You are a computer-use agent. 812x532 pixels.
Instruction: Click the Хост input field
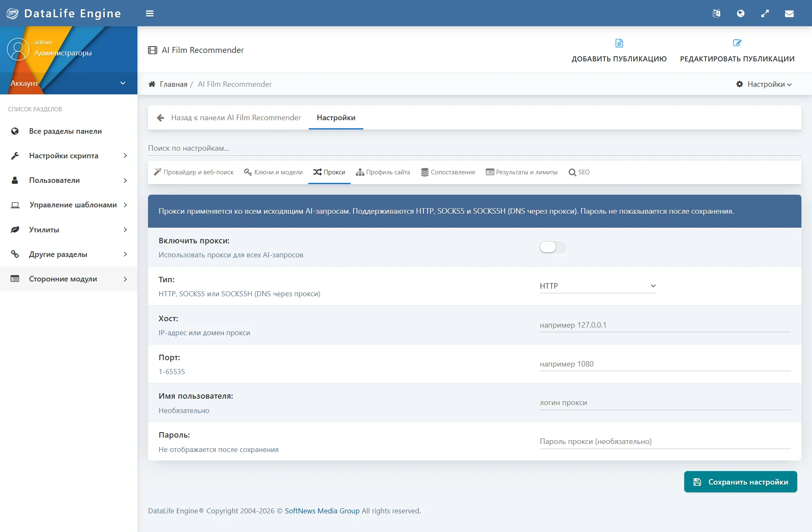[665, 325]
